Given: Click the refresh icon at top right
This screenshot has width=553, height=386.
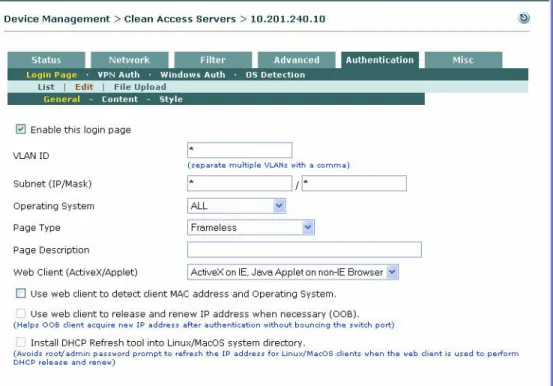Looking at the screenshot, I should tap(524, 18).
